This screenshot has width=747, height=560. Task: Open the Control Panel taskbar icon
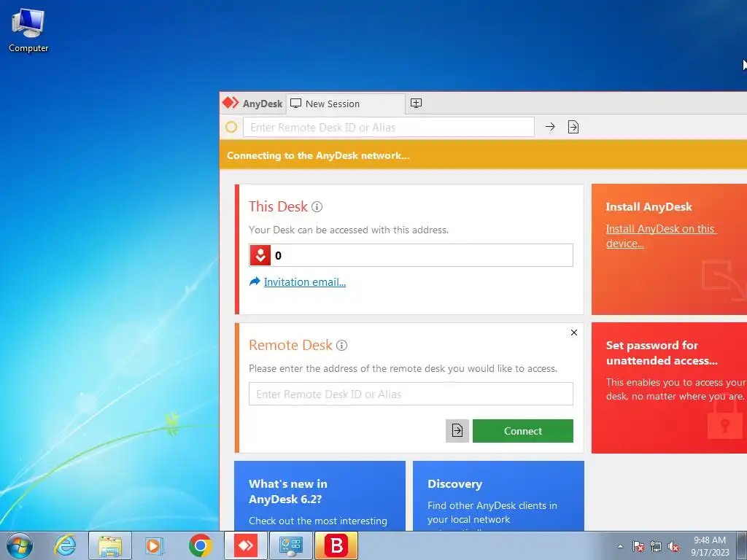click(x=290, y=545)
